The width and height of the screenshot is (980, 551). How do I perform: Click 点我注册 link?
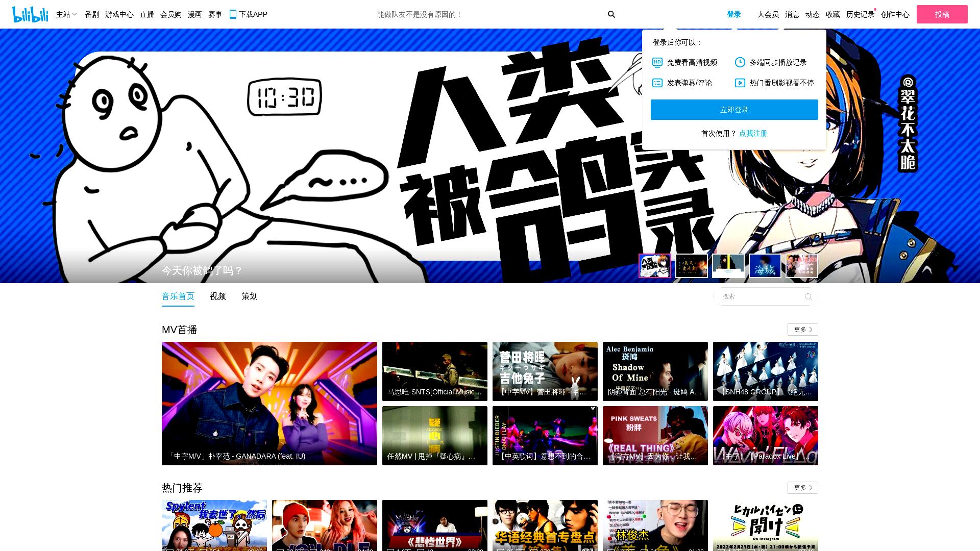753,133
